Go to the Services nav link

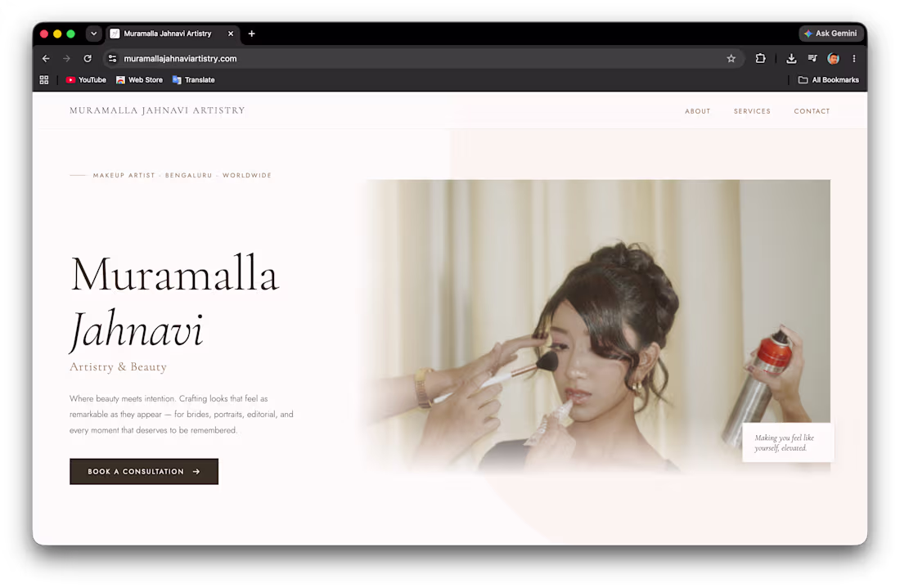(x=752, y=111)
